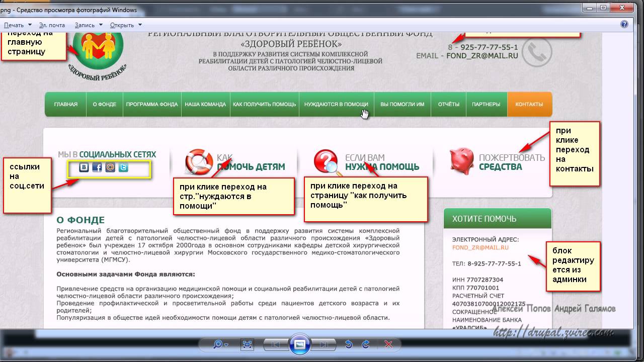The image size is (644, 362).
Task: Click the ПОЖЕРТВОВАТЬ СРЕДСТВА link
Action: pyautogui.click(x=512, y=162)
